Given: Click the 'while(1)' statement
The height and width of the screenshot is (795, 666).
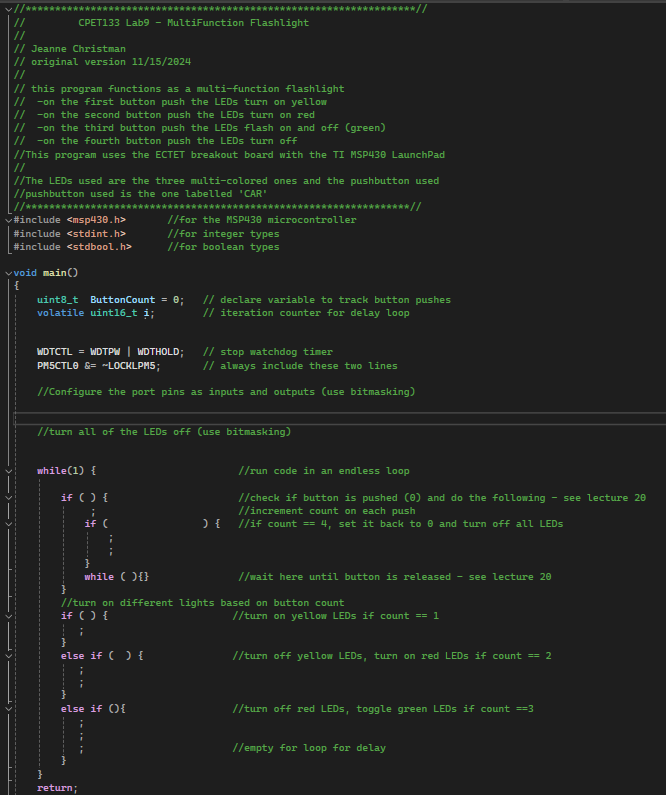Looking at the screenshot, I should pos(60,471).
